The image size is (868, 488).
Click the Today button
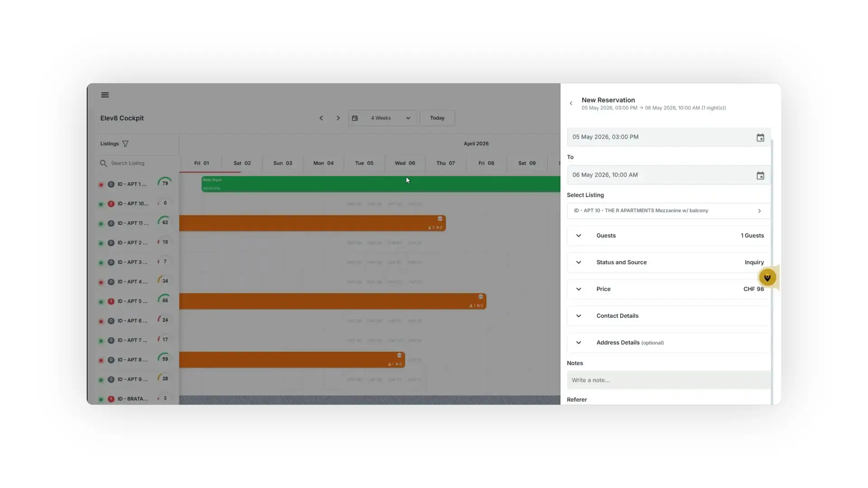pyautogui.click(x=437, y=118)
